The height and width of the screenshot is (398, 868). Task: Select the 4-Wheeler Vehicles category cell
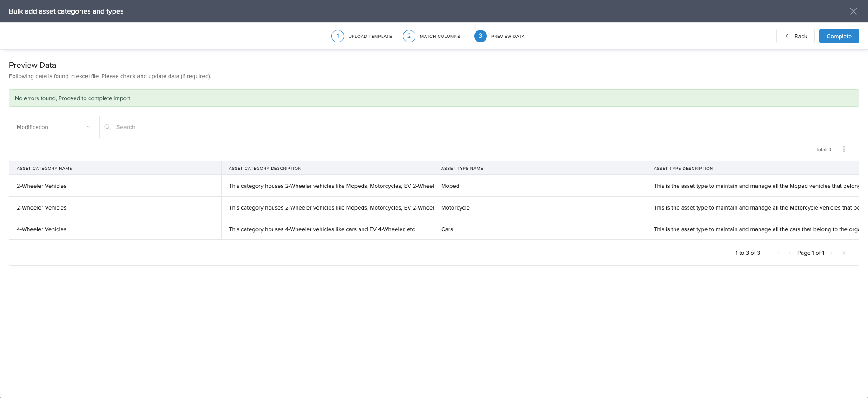pyautogui.click(x=42, y=229)
